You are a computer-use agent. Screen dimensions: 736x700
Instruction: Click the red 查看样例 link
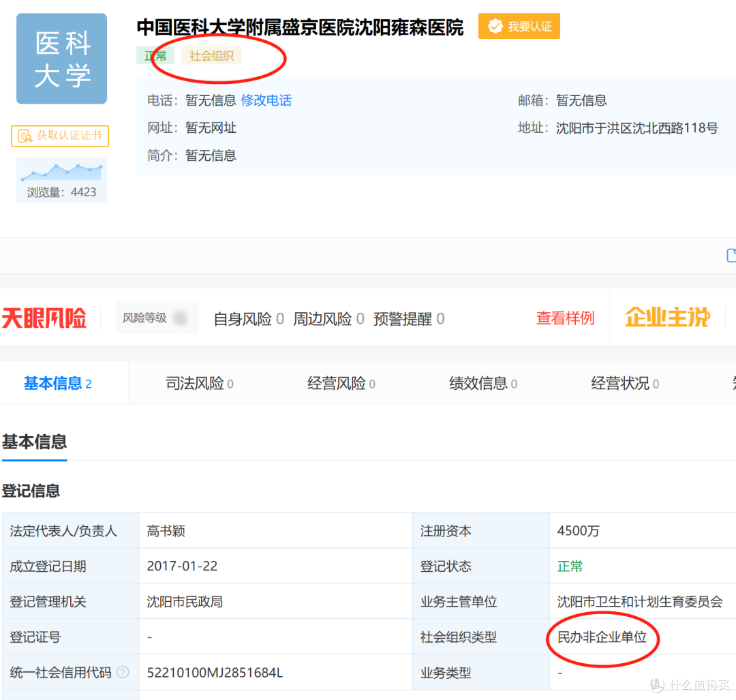(x=565, y=318)
